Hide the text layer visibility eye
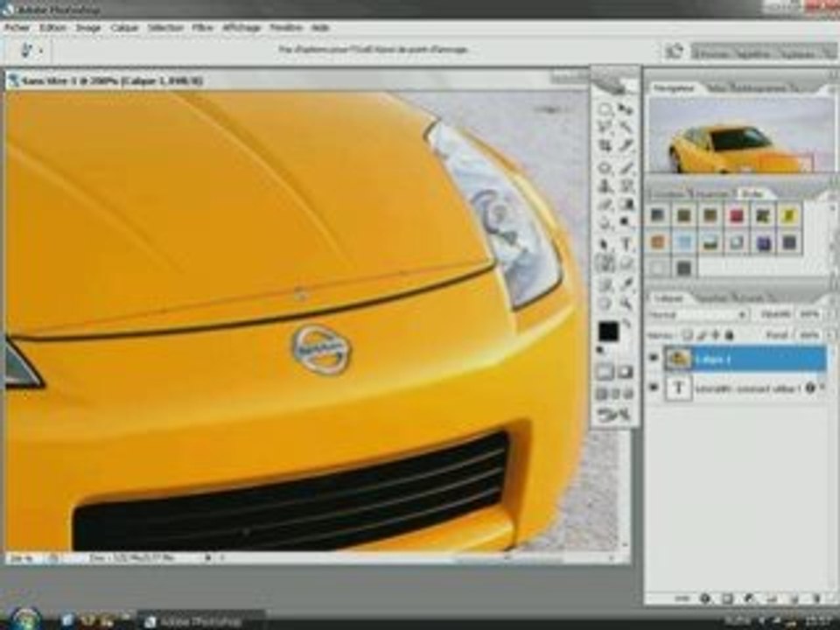This screenshot has width=840, height=630. coord(653,388)
